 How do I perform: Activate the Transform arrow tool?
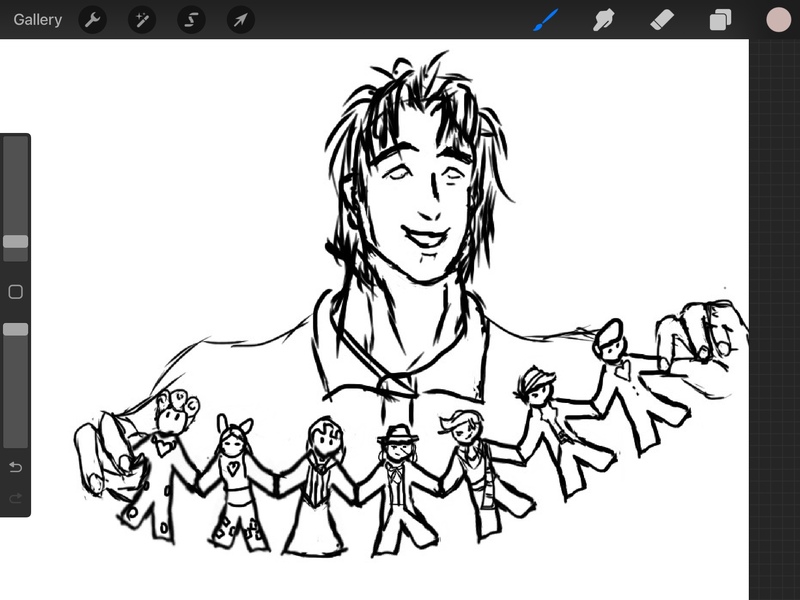pos(240,20)
